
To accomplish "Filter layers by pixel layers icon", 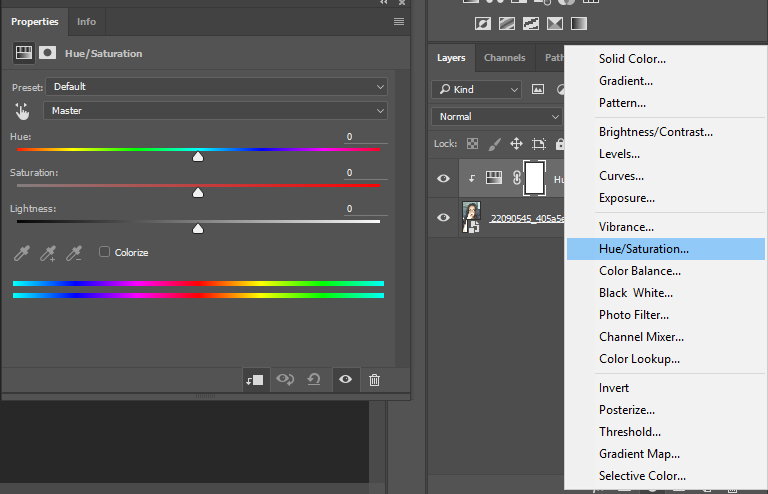I will pyautogui.click(x=538, y=89).
